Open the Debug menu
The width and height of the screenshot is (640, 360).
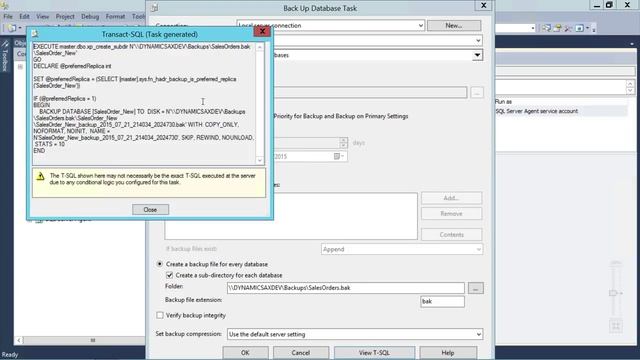90,17
